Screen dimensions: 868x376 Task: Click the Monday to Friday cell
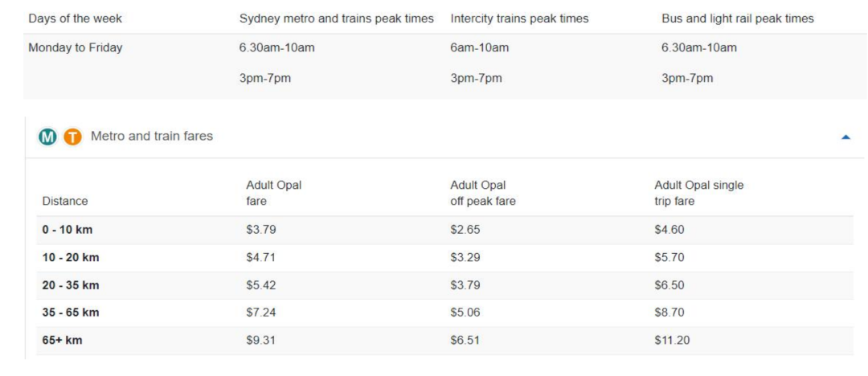pyautogui.click(x=76, y=47)
